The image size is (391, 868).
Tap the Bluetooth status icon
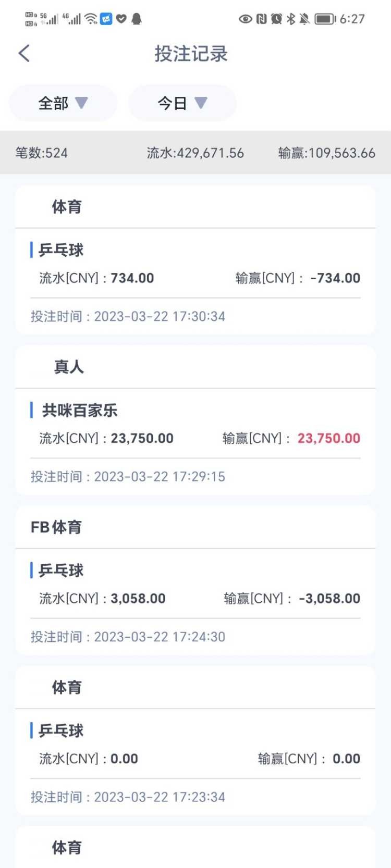tap(291, 19)
